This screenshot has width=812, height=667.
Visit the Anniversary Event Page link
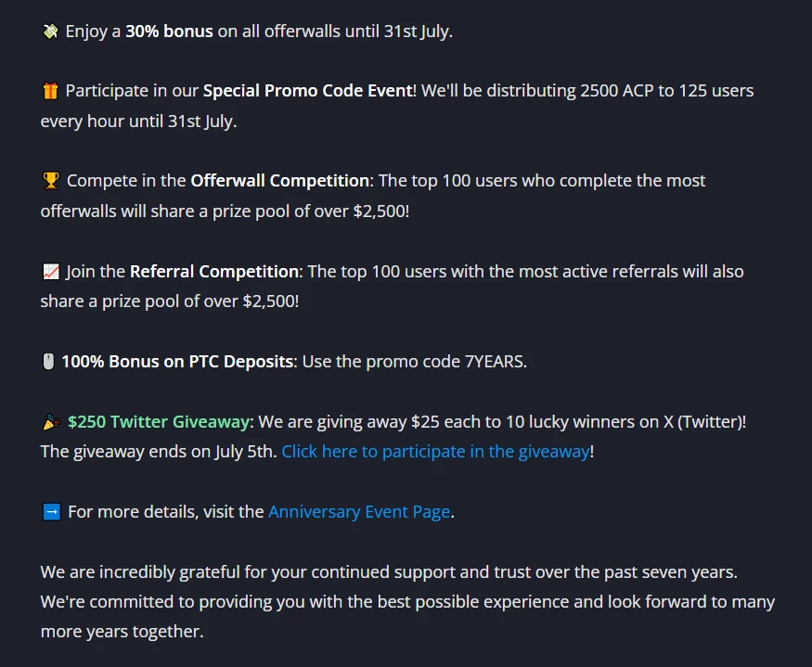(x=359, y=512)
